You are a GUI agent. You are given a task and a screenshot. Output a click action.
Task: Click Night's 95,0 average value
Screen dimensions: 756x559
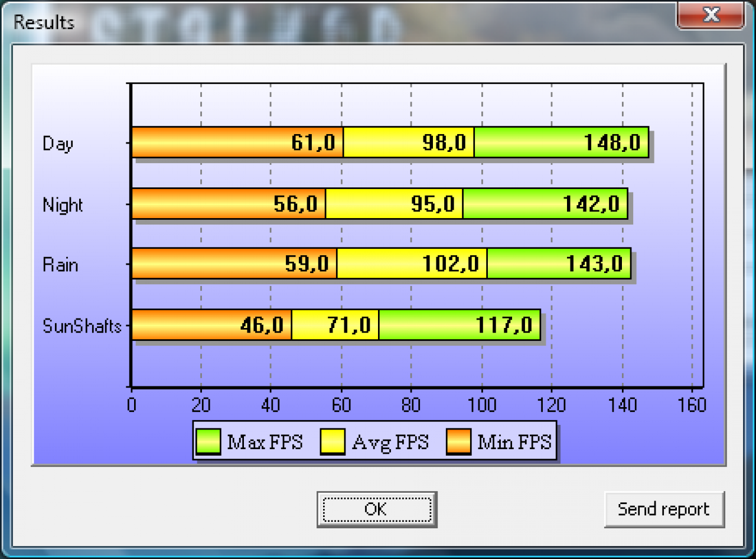tap(433, 204)
